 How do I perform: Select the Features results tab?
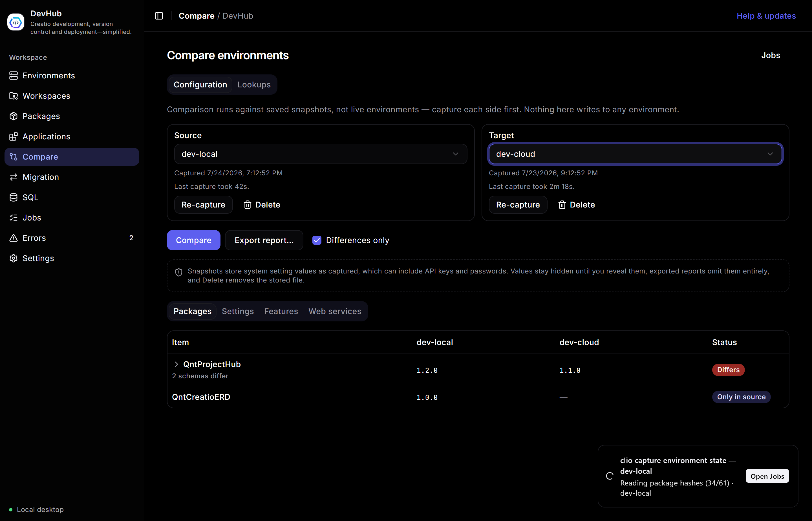click(281, 311)
